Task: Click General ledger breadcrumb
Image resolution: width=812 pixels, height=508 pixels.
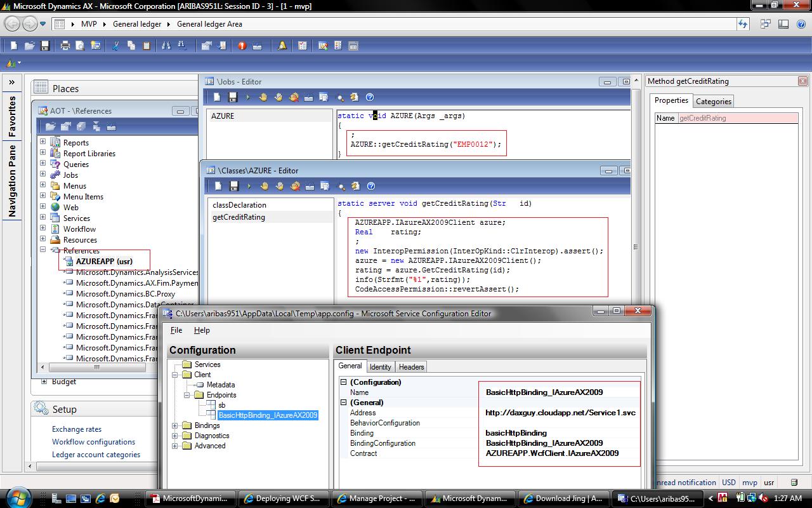Action: (136, 24)
